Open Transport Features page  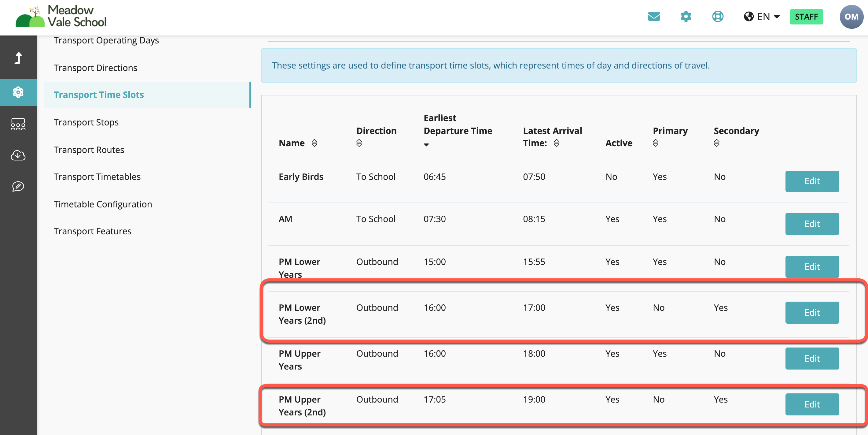point(92,231)
